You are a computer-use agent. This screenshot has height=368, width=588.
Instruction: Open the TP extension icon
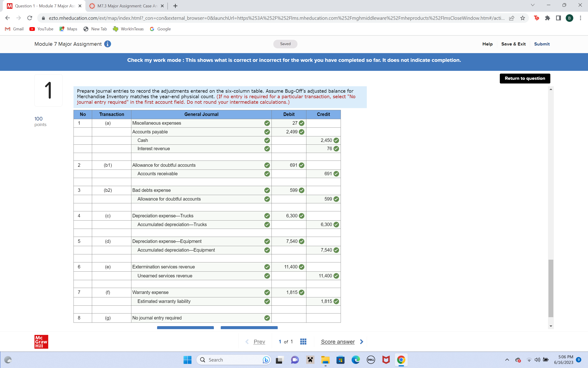[x=537, y=18]
